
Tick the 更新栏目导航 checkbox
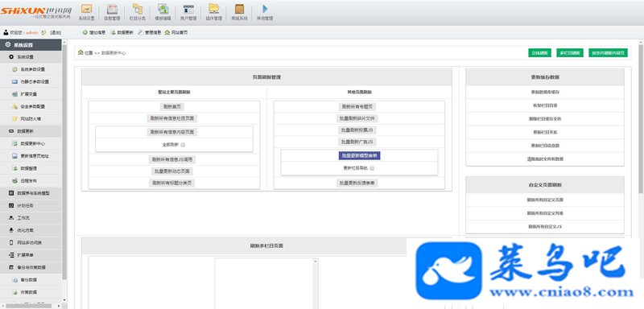click(372, 168)
